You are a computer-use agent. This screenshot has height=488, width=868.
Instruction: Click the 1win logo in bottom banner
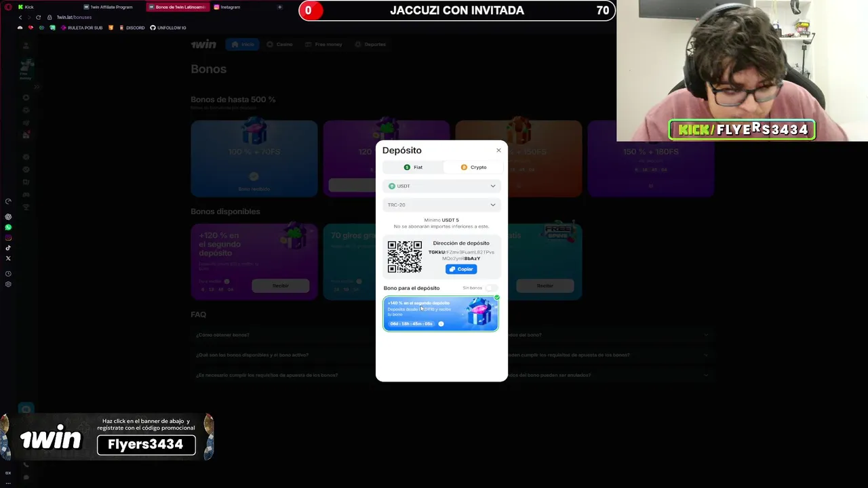click(50, 439)
